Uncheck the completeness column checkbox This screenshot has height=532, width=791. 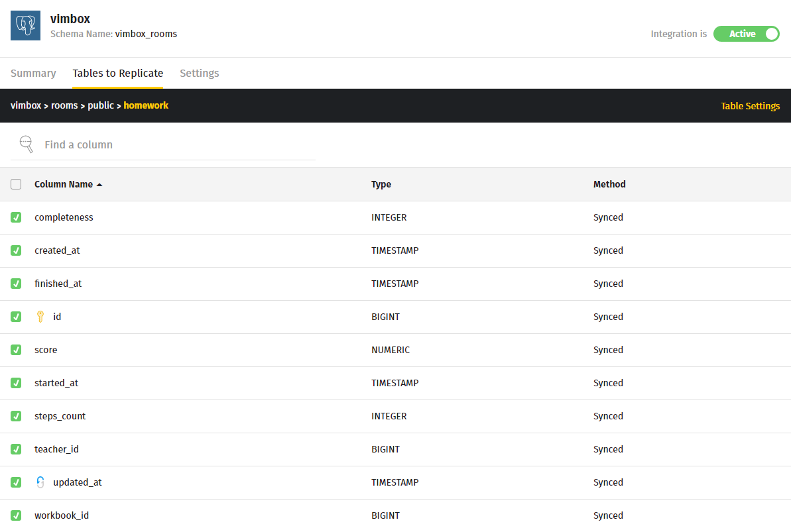[16, 217]
